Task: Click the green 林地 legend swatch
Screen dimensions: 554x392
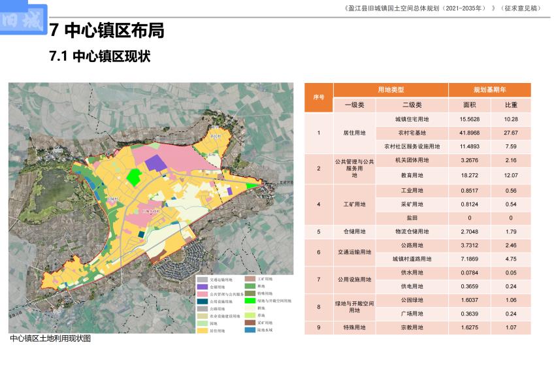Action: pos(251,287)
